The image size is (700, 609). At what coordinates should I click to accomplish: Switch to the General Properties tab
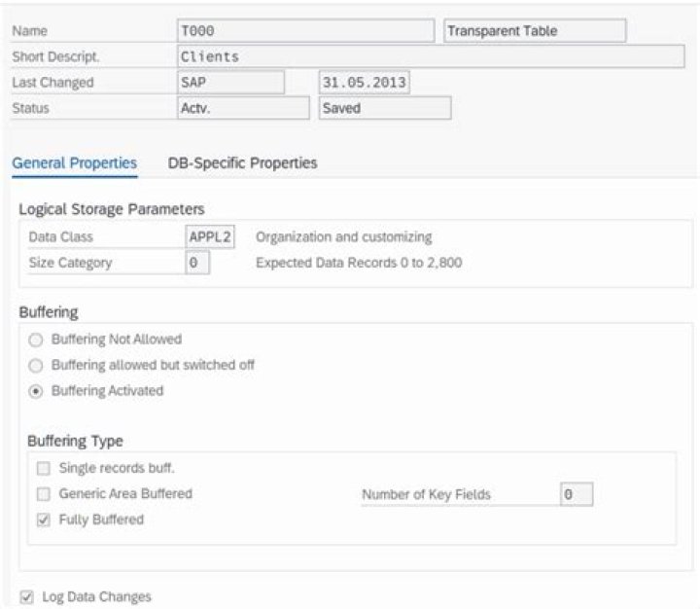[74, 163]
